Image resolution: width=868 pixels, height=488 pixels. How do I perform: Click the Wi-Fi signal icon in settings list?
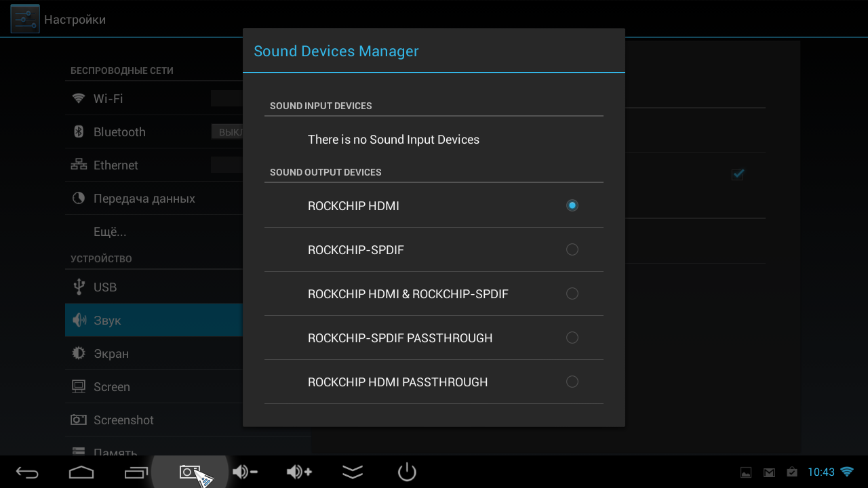tap(79, 98)
